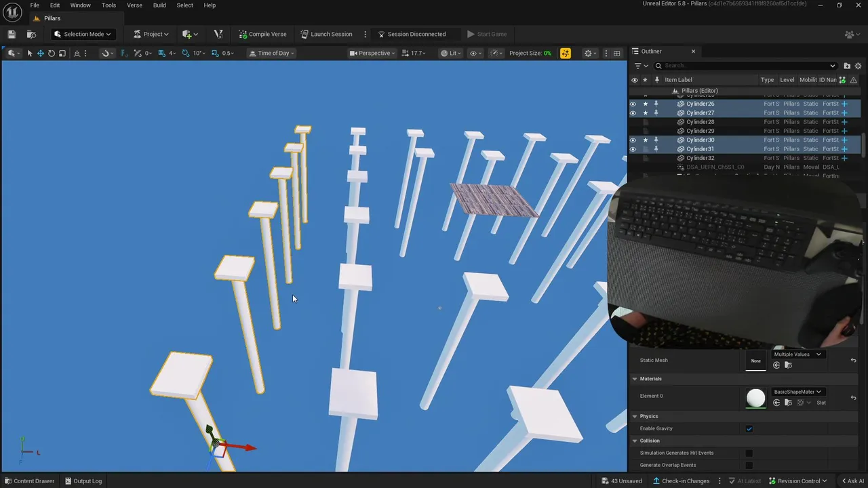
Task: Collapse the Materials section
Action: tap(635, 379)
